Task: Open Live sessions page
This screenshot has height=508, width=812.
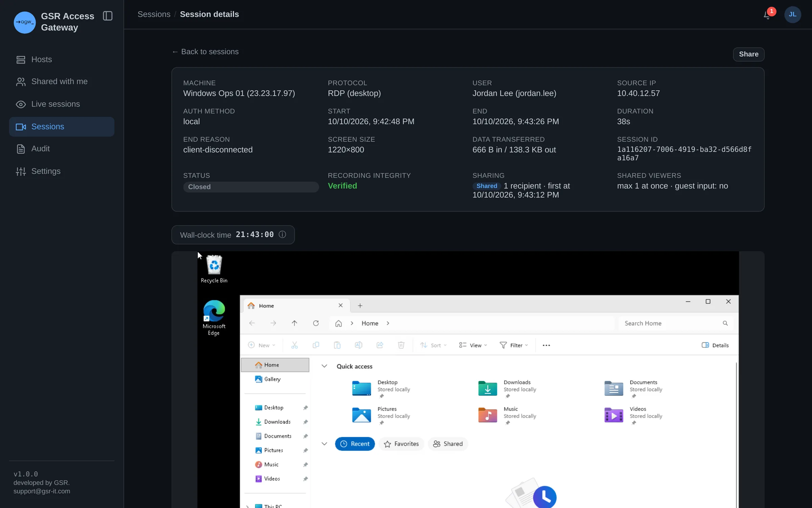Action: (x=62, y=104)
